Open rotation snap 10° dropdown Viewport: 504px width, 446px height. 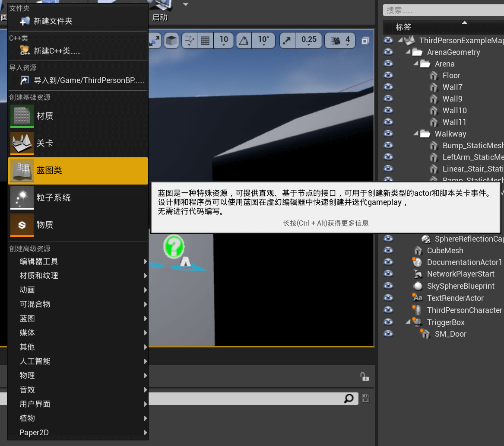[263, 41]
